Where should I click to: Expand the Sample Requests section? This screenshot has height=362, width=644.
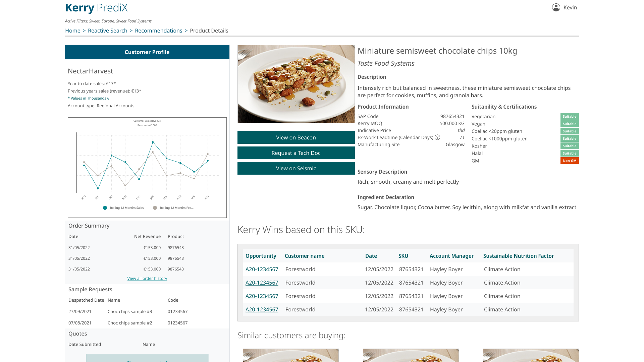(x=90, y=289)
